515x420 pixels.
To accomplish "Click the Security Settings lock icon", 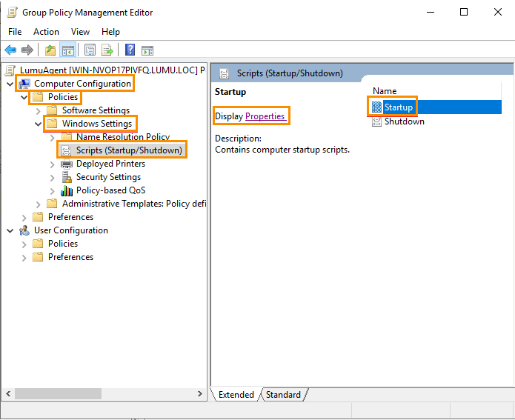I will (67, 177).
